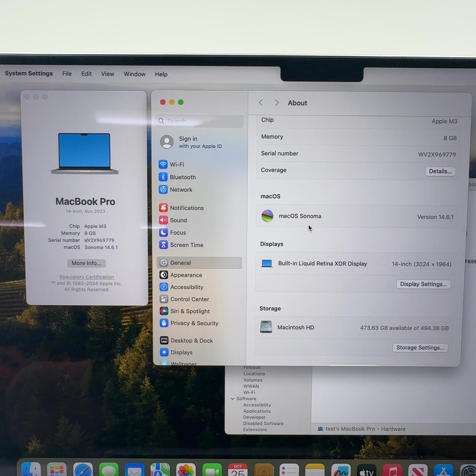476x476 pixels.
Task: Open Focus settings
Action: 178,233
